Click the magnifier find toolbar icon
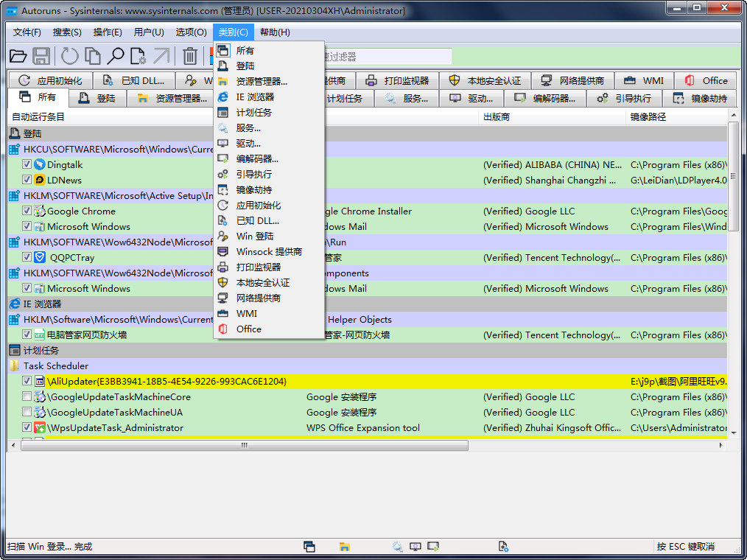The image size is (747, 560). [x=115, y=56]
